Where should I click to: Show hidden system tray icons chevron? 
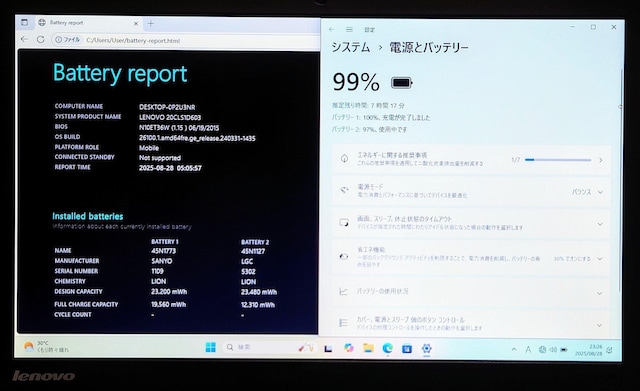click(x=514, y=349)
